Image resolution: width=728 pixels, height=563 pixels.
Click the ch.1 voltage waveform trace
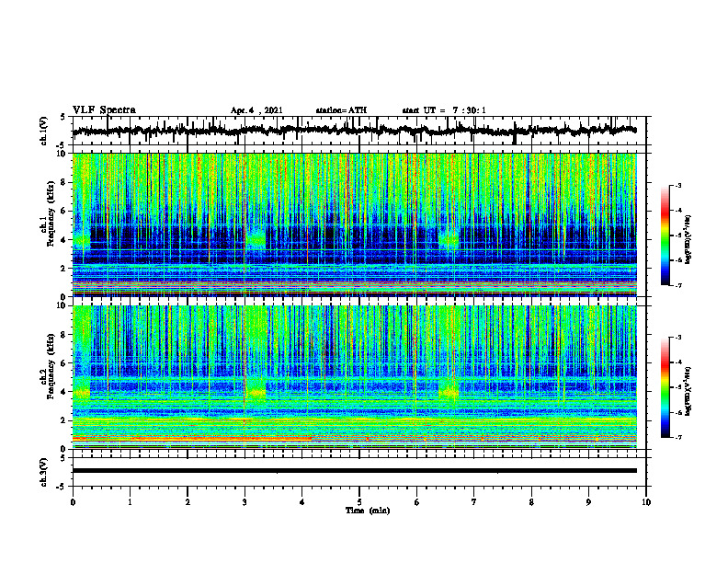pyautogui.click(x=355, y=131)
